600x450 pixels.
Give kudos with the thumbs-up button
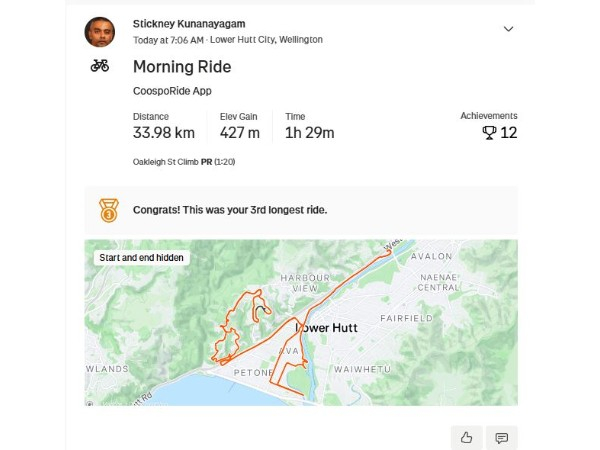(x=466, y=437)
